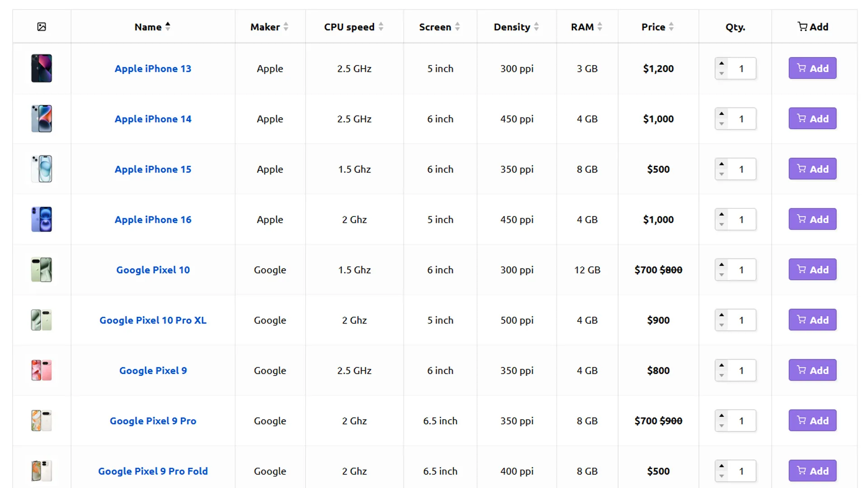The height and width of the screenshot is (488, 868).
Task: Open the Google Pixel 9 Pro Fold thumbnail
Action: tap(42, 471)
